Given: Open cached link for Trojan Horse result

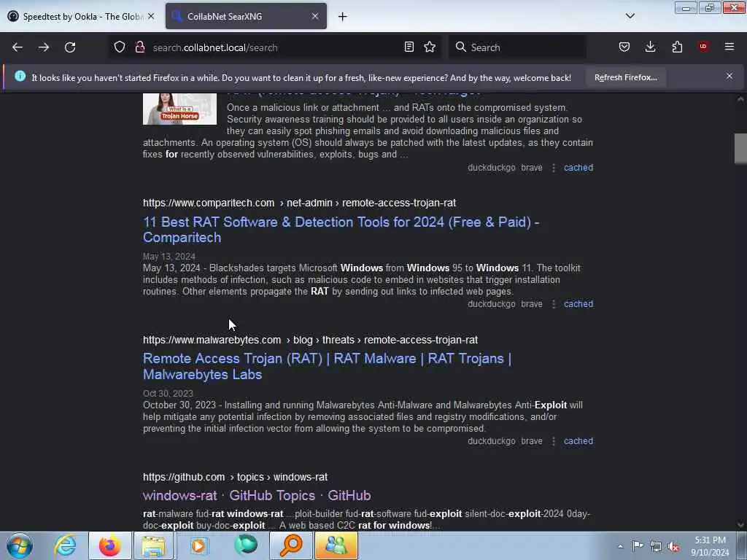Looking at the screenshot, I should (578, 168).
